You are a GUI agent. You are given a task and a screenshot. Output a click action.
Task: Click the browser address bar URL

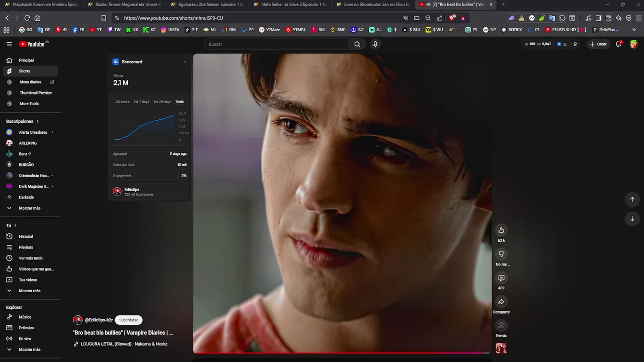point(174,18)
